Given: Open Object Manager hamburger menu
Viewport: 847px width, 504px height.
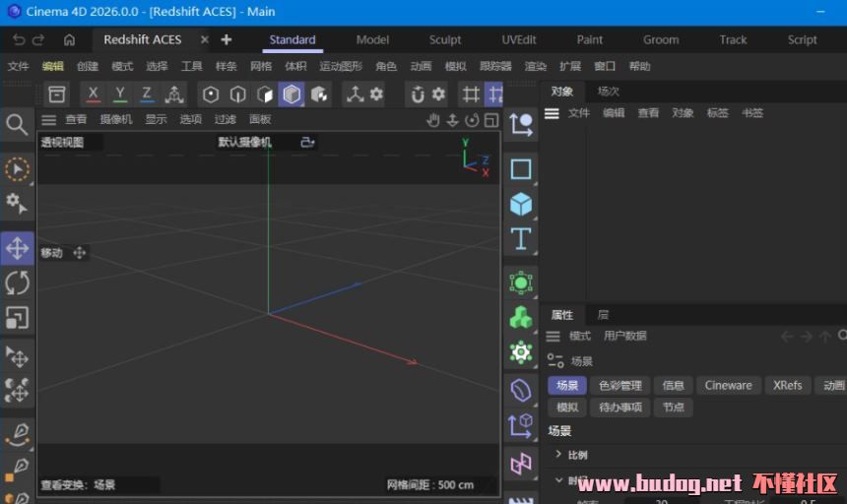Looking at the screenshot, I should point(553,113).
